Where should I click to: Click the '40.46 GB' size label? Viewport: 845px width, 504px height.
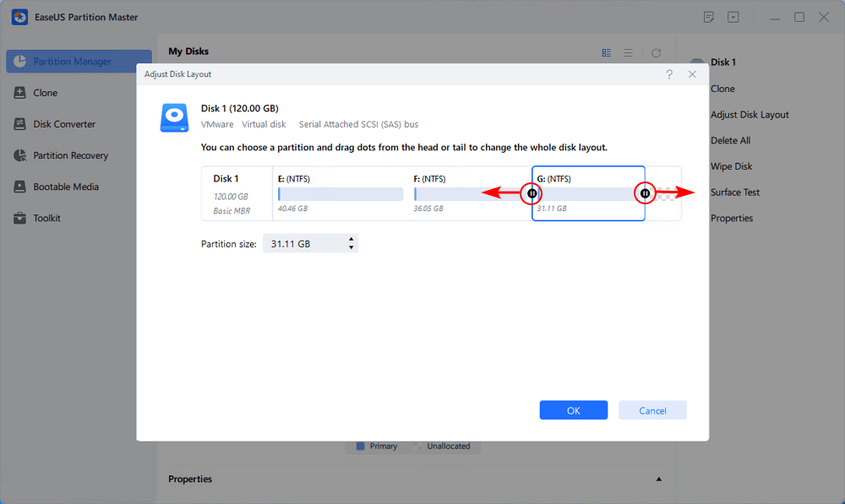[x=292, y=209]
